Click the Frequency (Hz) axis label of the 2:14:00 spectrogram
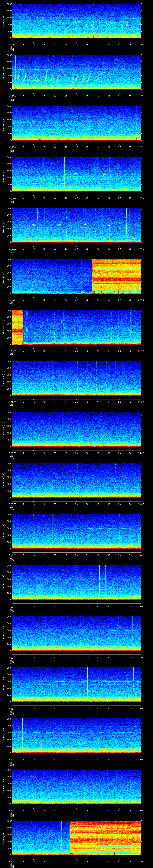Image resolution: width=153 pixels, height=868 pixels. [3, 21]
